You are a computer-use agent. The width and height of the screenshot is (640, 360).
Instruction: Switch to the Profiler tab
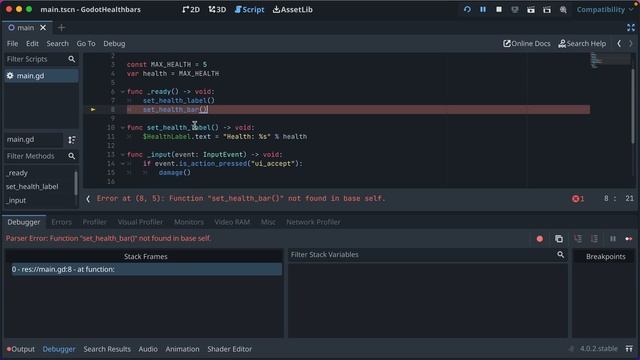pos(94,222)
